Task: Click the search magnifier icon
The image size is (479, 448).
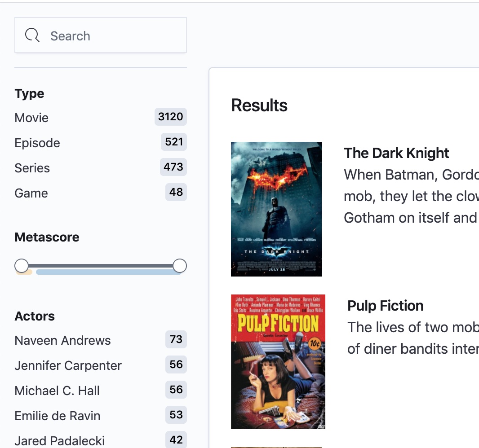Action: 32,35
